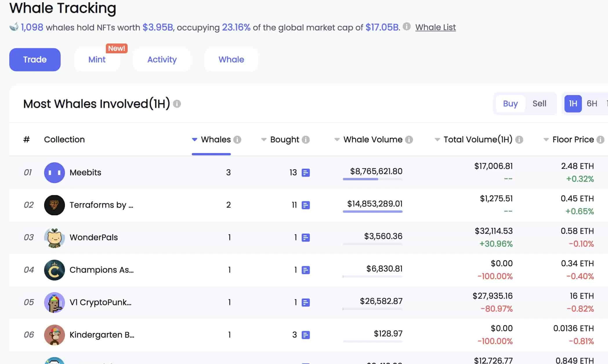Switch to the Sell toggle
The width and height of the screenshot is (608, 364).
(x=539, y=103)
